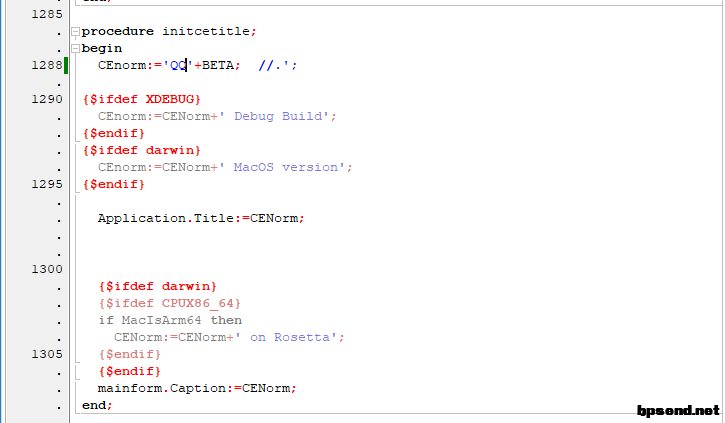Image resolution: width=725 pixels, height=423 pixels.
Task: Click gutter line number 1305
Action: [x=47, y=354]
